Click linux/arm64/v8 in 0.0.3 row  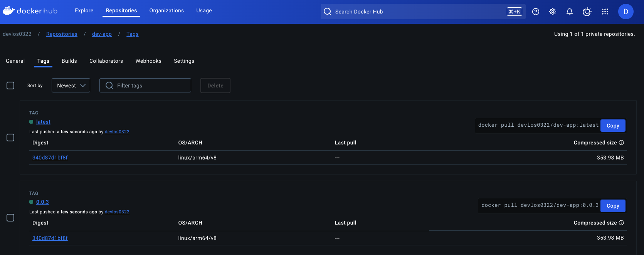pos(197,238)
